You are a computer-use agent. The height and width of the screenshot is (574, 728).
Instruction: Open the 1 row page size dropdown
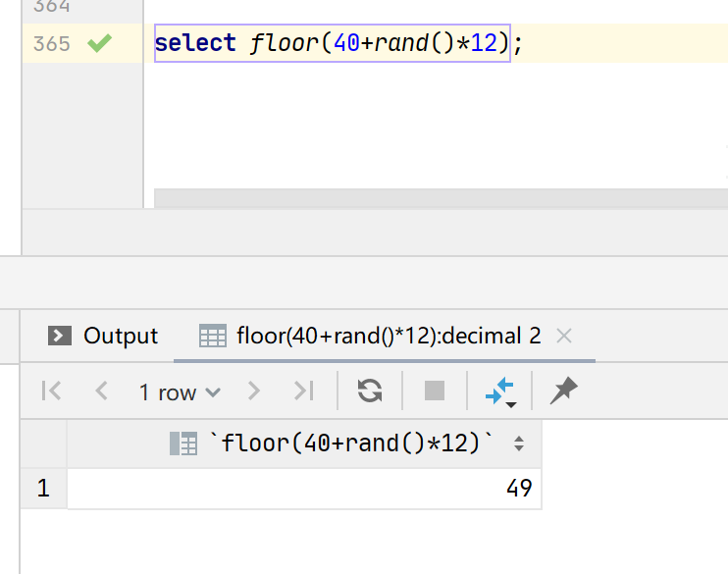pyautogui.click(x=180, y=392)
